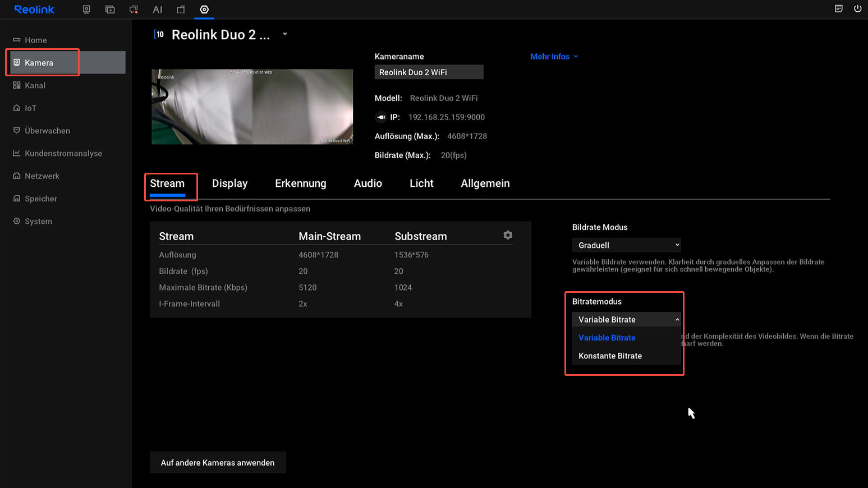The width and height of the screenshot is (868, 488).
Task: Open stream settings gear icon in table
Action: [508, 235]
